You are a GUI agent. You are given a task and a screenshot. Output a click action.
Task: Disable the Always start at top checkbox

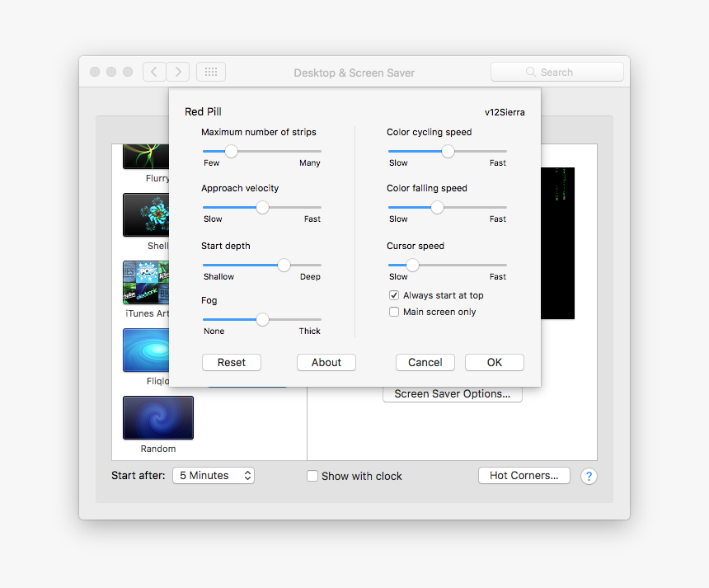(x=394, y=295)
